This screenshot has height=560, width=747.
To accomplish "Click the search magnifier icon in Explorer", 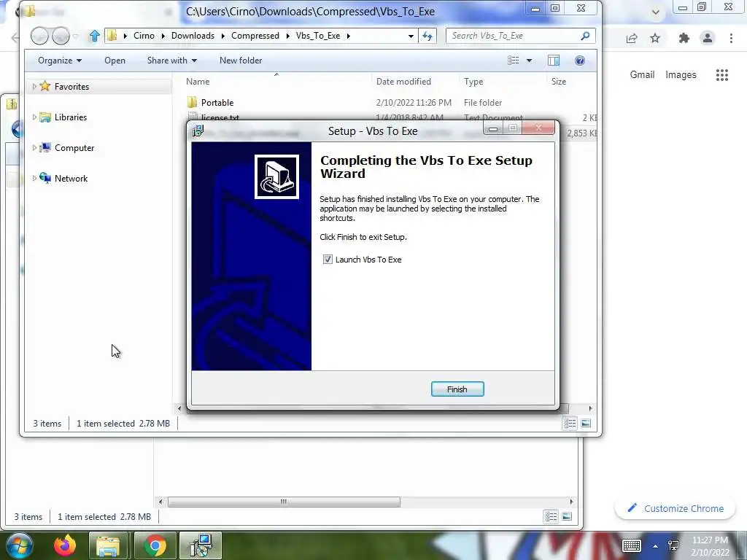I will click(586, 36).
